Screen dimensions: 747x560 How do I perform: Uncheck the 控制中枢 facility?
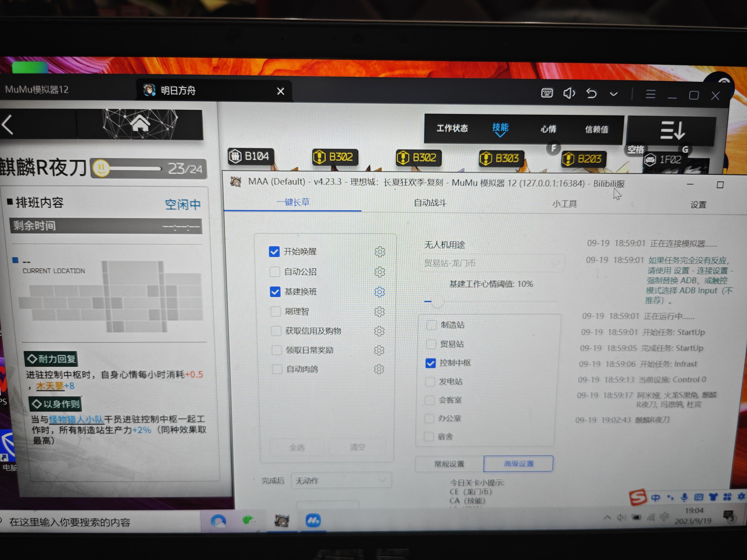[x=430, y=363]
